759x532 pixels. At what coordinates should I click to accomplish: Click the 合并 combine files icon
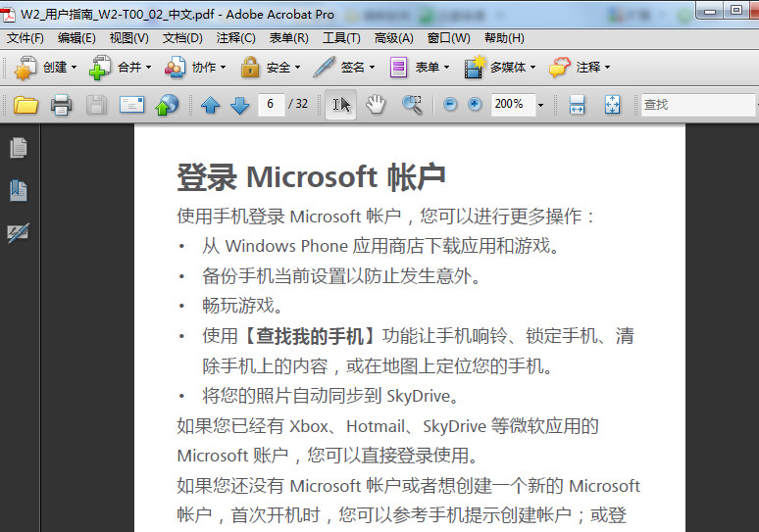point(100,68)
